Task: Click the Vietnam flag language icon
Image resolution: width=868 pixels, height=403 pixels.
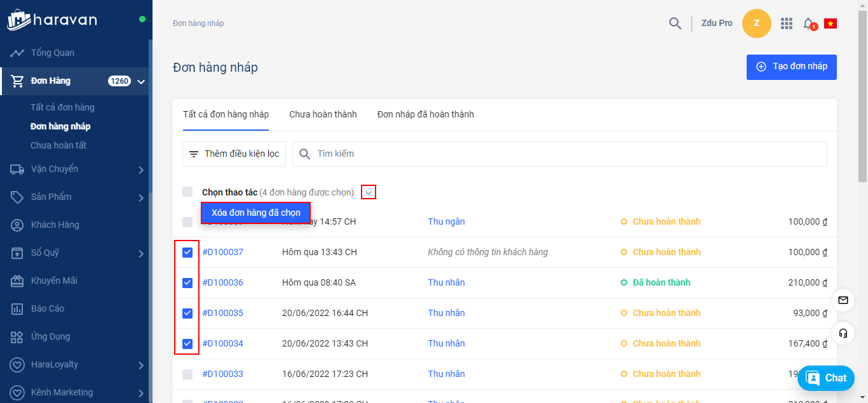Action: coord(830,23)
